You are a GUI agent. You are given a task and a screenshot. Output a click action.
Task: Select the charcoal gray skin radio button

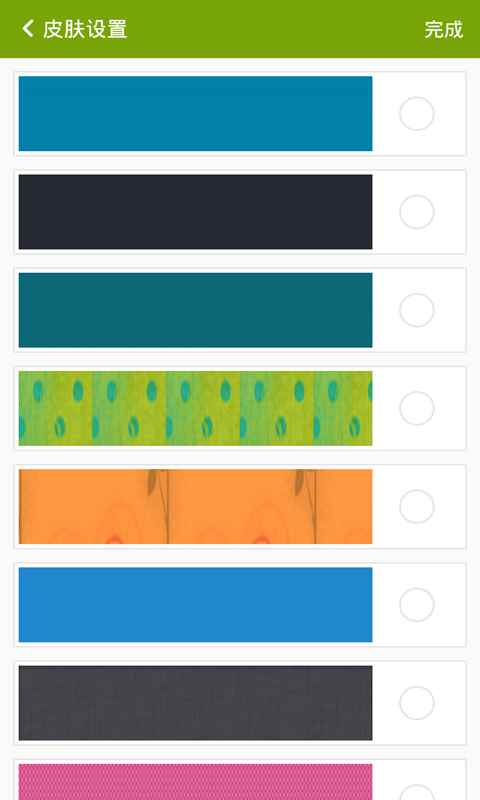point(417,703)
